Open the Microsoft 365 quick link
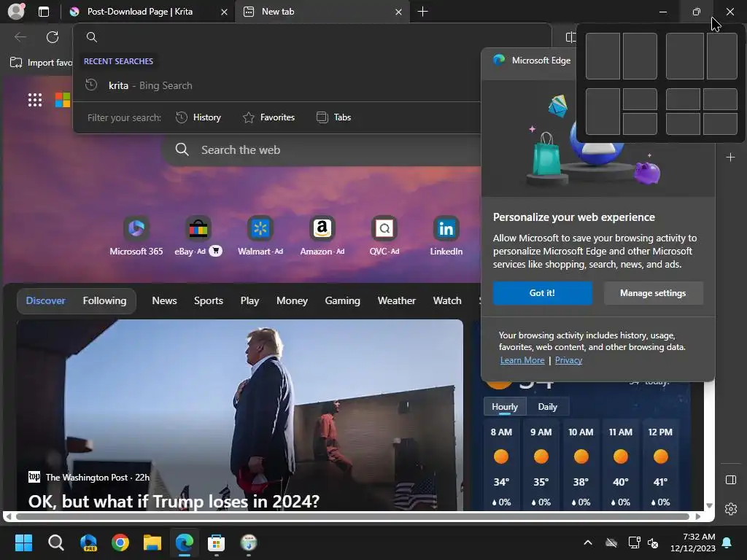Image resolution: width=747 pixels, height=560 pixels. (x=136, y=236)
